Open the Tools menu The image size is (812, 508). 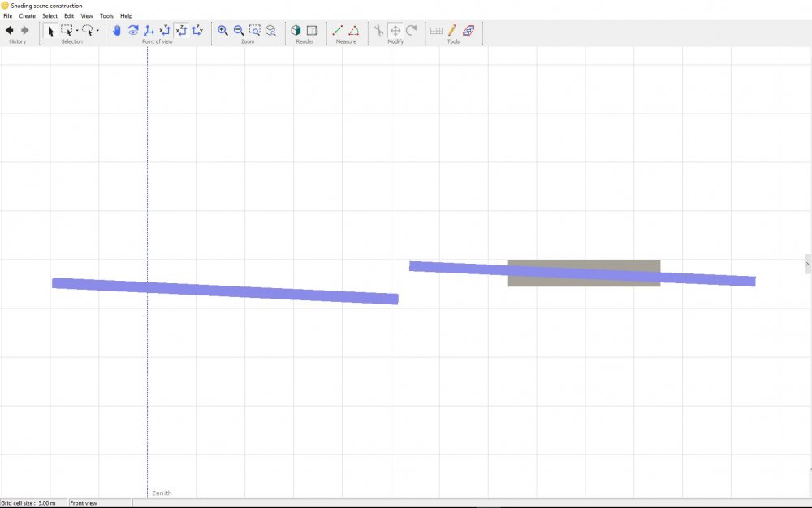coord(106,16)
